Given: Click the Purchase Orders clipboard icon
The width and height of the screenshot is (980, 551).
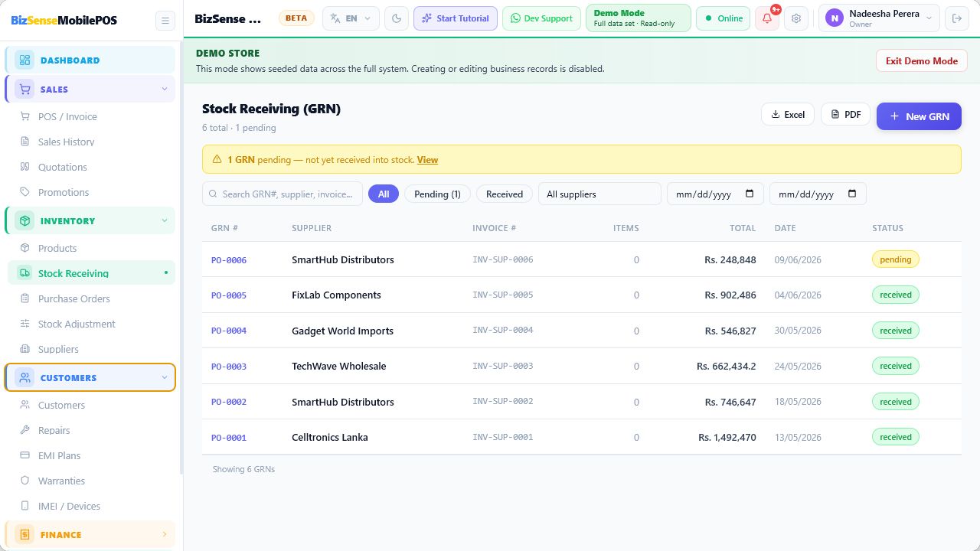Looking at the screenshot, I should click(x=24, y=299).
